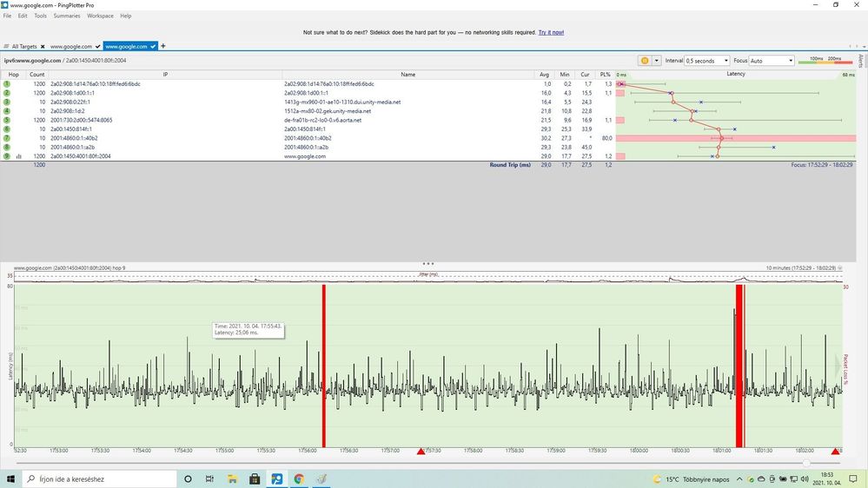Open the Tools menu
The width and height of the screenshot is (868, 488).
pyautogui.click(x=41, y=16)
